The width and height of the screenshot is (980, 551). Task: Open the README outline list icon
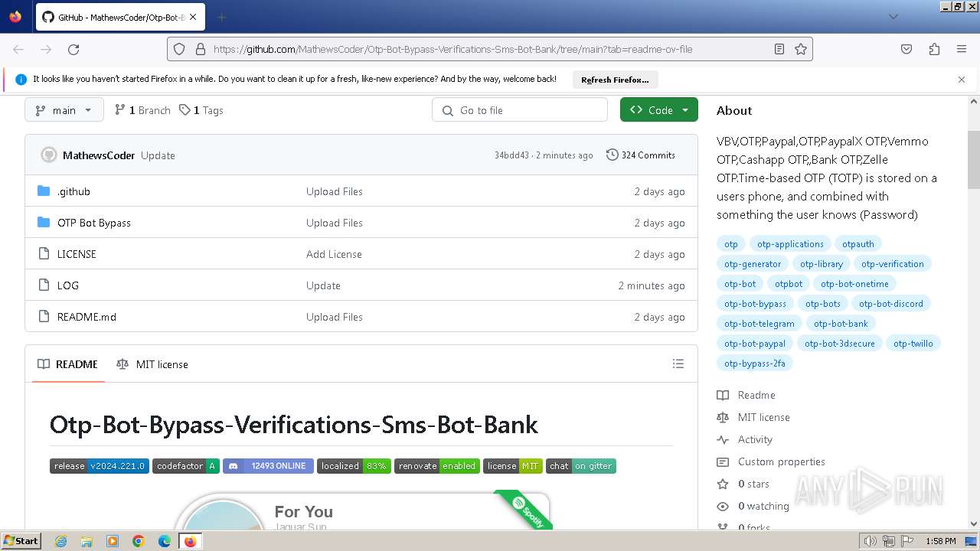pos(678,364)
